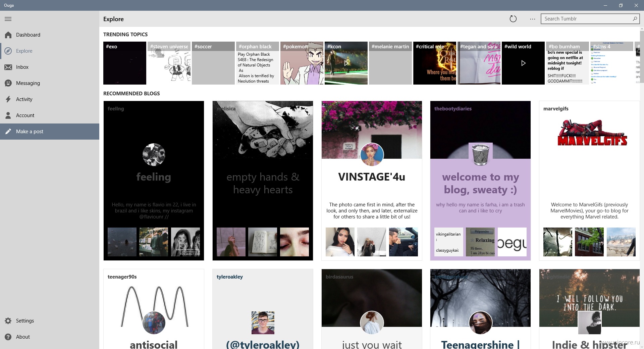Viewport: 644px width, 349px height.
Task: Open marvelgifs brick building post thumbnail
Action: tap(589, 242)
